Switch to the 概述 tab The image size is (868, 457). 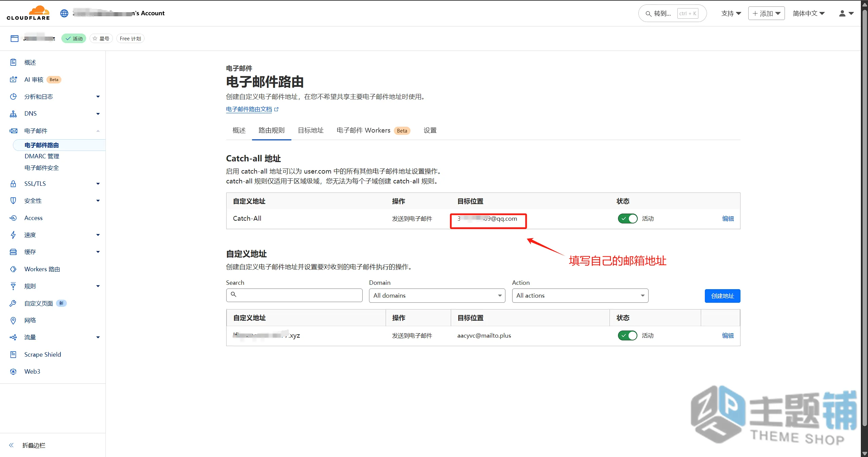[x=239, y=131]
